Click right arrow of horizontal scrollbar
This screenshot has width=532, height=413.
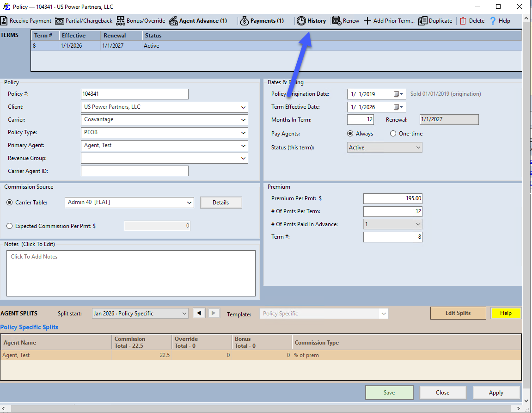519,408
